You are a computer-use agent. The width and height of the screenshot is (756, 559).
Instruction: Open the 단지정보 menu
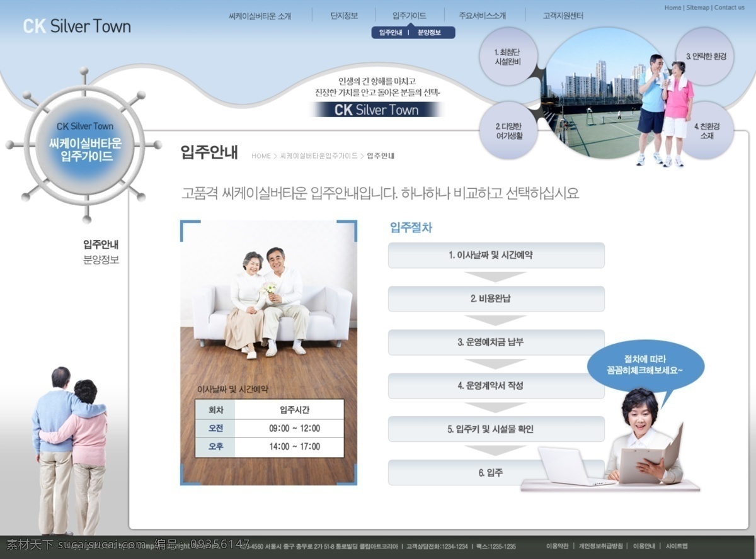[344, 16]
